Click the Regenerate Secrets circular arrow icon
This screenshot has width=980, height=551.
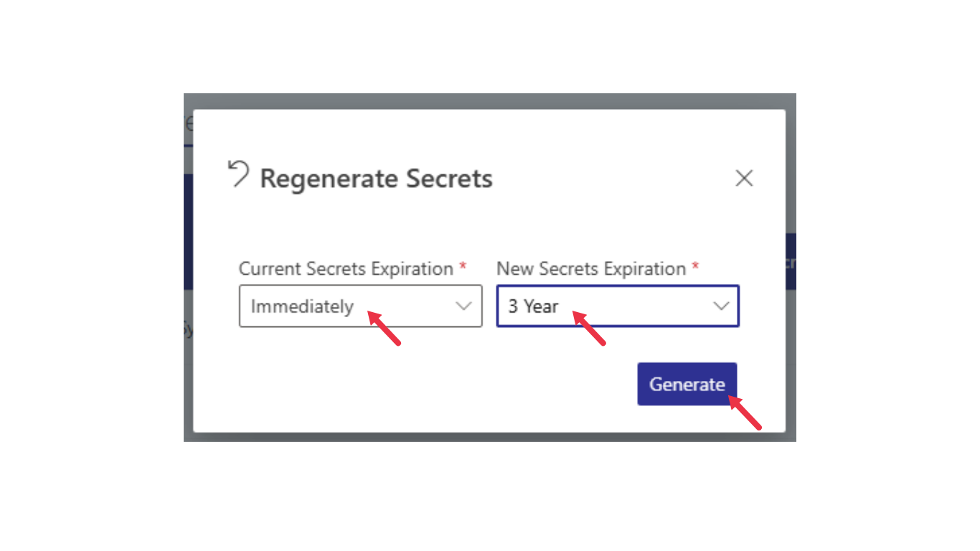click(238, 174)
